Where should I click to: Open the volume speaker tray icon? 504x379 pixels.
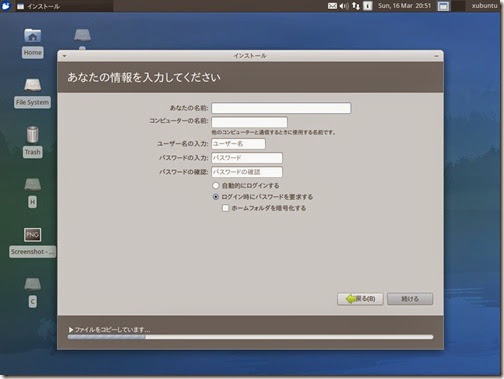[344, 6]
